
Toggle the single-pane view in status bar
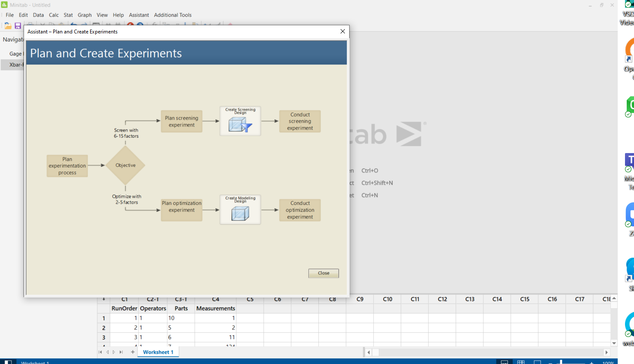click(x=538, y=362)
